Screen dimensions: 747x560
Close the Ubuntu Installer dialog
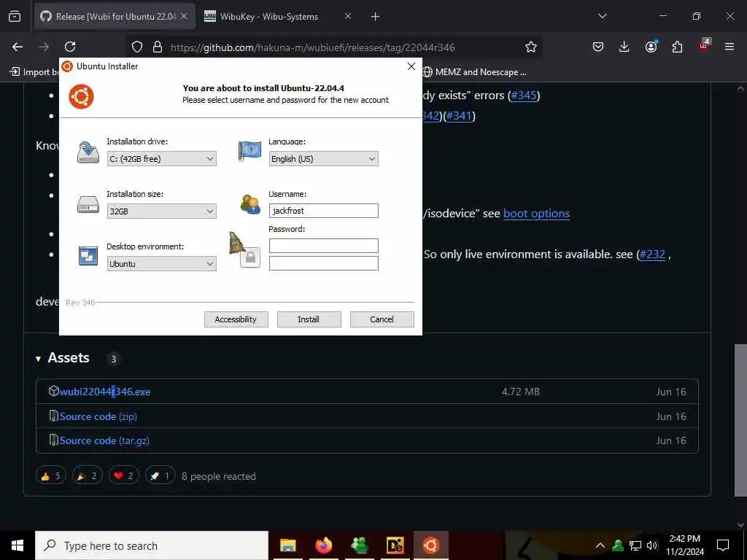411,66
